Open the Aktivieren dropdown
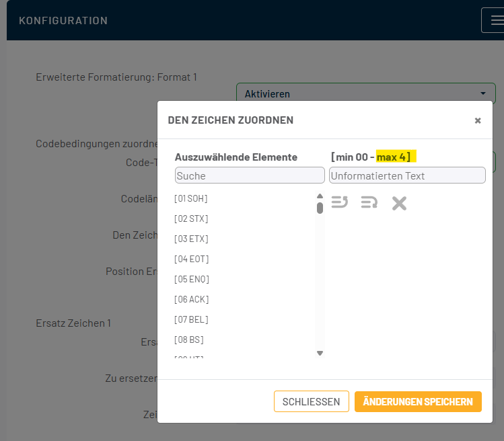The image size is (504, 441). (x=365, y=93)
